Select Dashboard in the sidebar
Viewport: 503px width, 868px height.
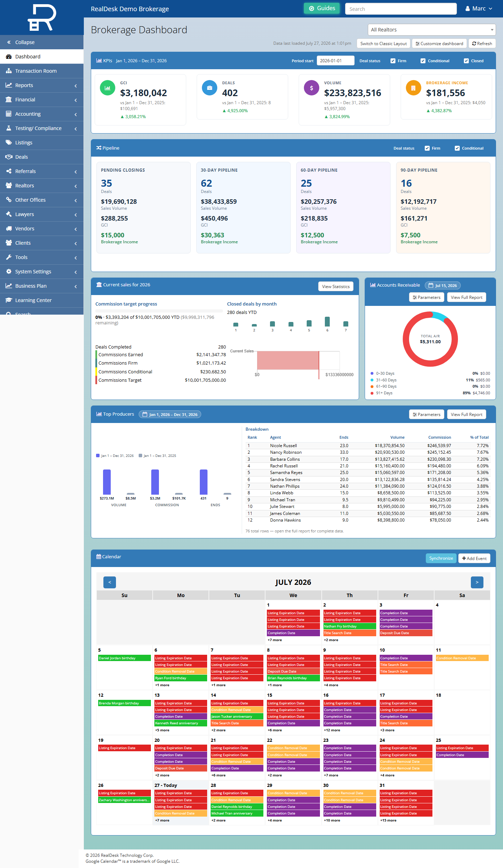click(42, 57)
